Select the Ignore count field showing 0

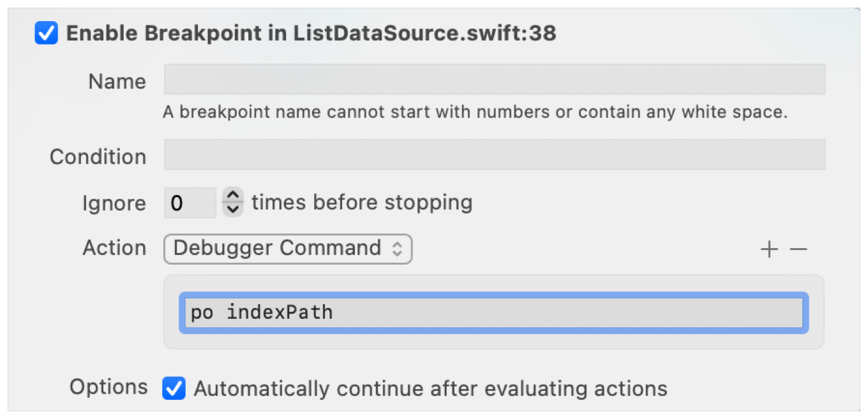(190, 203)
